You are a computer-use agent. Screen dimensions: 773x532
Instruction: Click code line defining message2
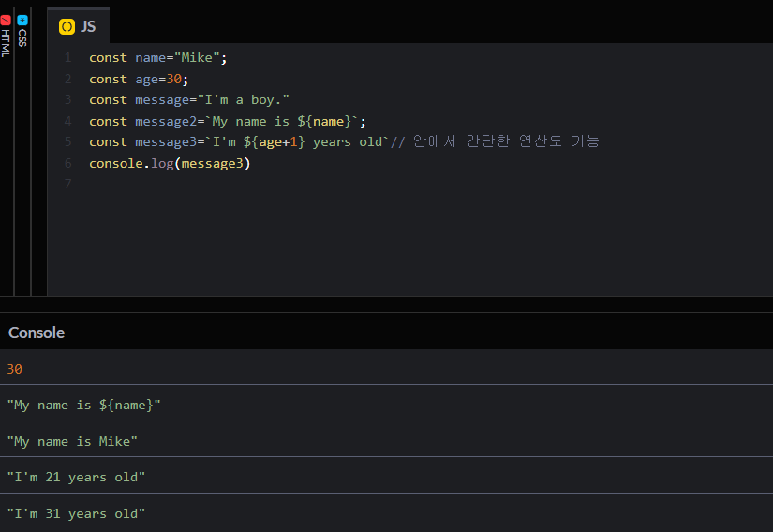[x=228, y=121]
